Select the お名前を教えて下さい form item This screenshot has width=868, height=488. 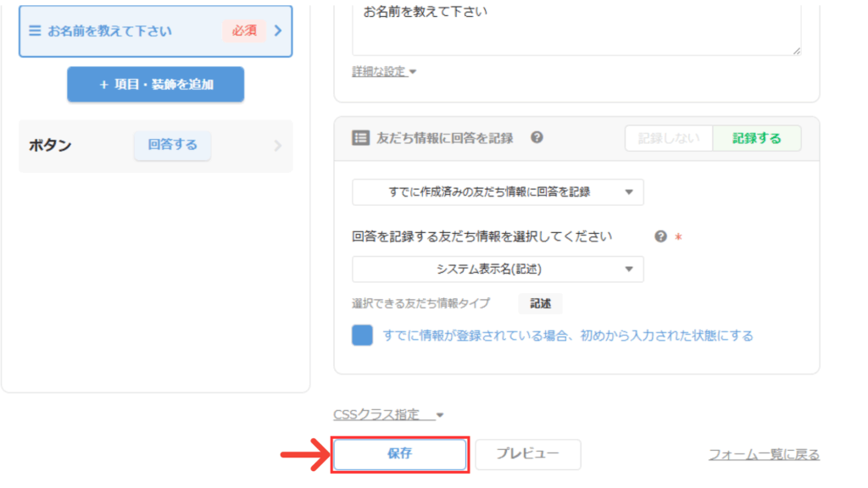click(127, 31)
